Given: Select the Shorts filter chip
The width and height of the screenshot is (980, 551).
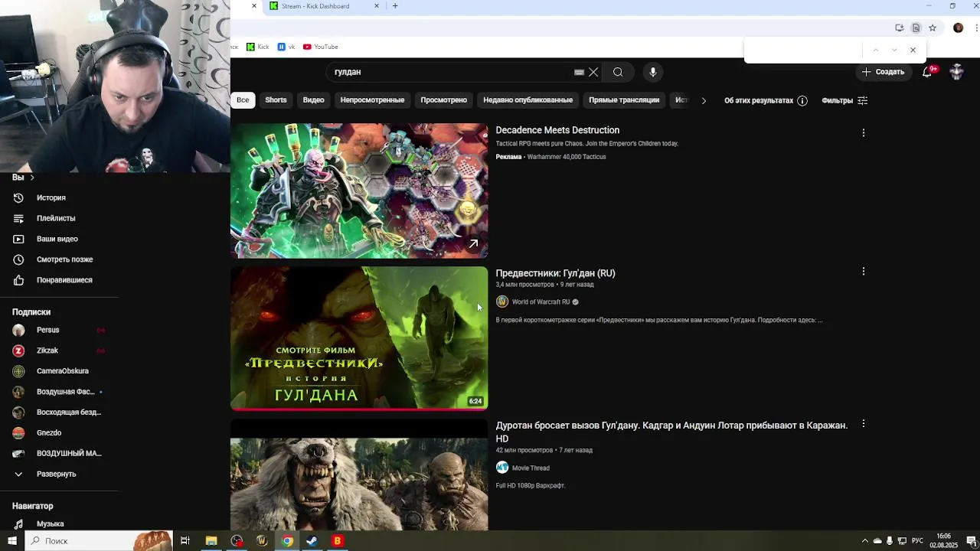Looking at the screenshot, I should [276, 100].
